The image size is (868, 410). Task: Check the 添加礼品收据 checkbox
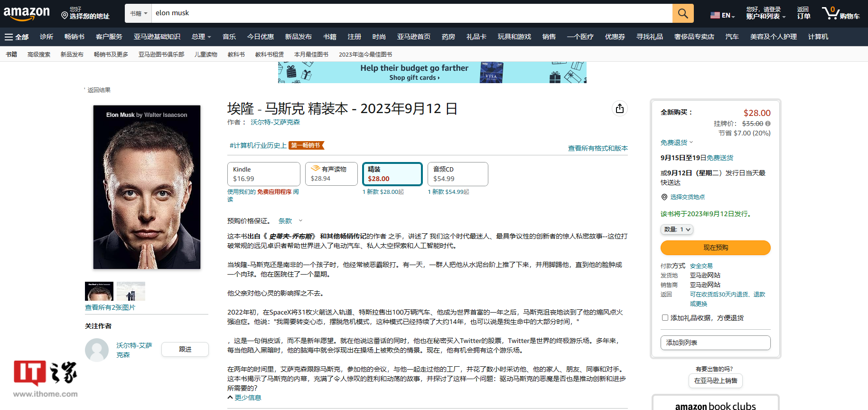pyautogui.click(x=665, y=318)
